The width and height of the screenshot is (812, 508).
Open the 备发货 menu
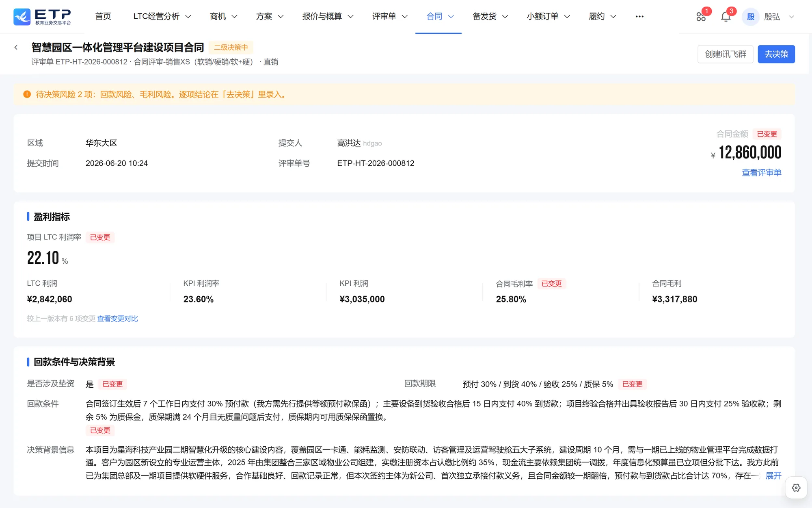tap(490, 17)
